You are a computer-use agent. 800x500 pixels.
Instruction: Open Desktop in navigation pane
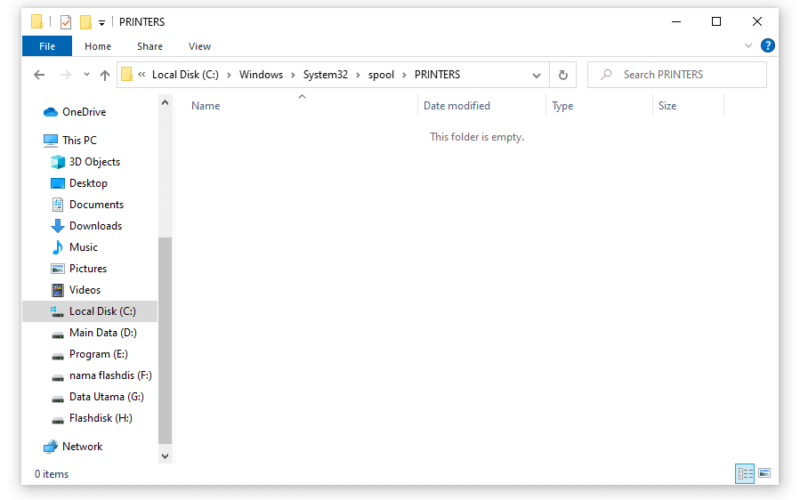pyautogui.click(x=90, y=183)
